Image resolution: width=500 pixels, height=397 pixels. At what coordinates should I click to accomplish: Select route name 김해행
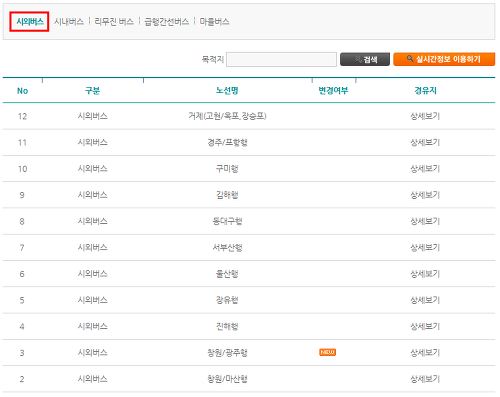point(227,195)
